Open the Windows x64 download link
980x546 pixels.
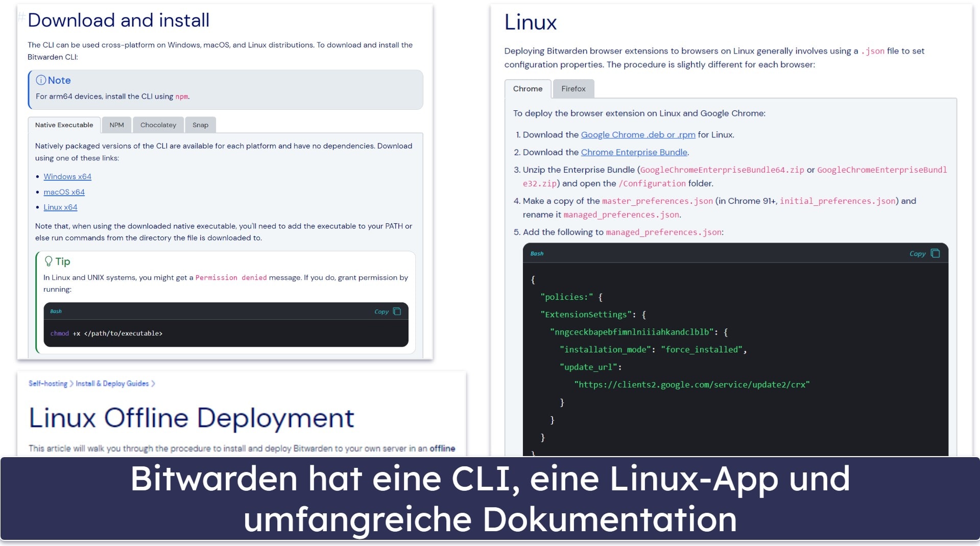point(67,177)
